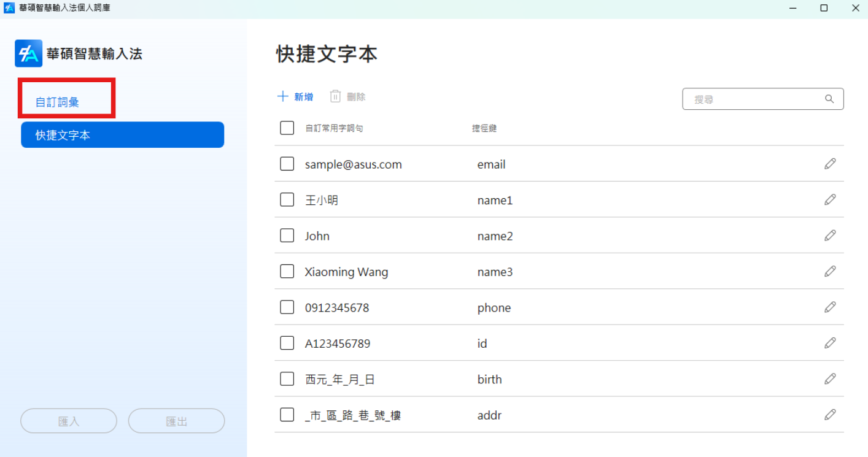The image size is (868, 457).
Task: Click the Xiaoming Wang phrase text
Action: [346, 272]
